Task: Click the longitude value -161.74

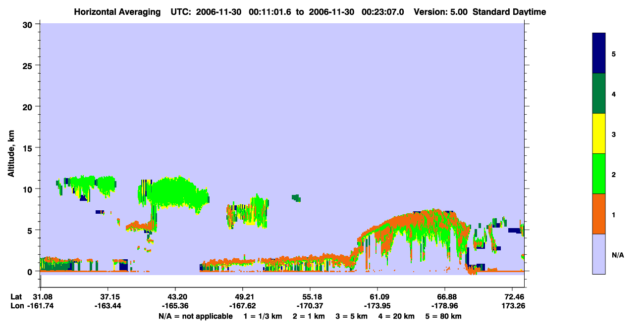Action: click(x=40, y=306)
